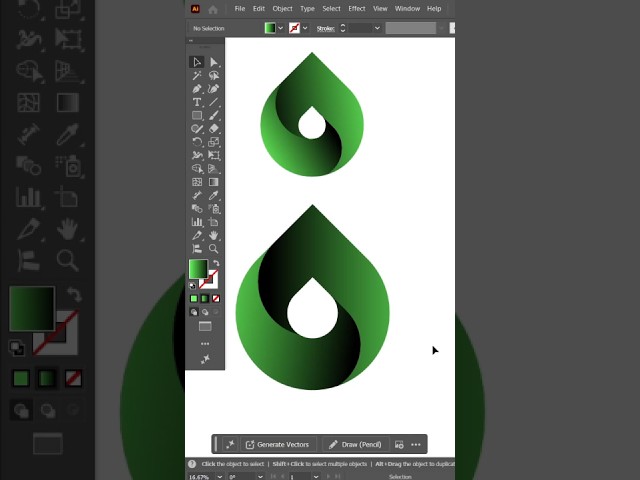This screenshot has height=480, width=640.
Task: Select the Type tool
Action: tap(197, 102)
